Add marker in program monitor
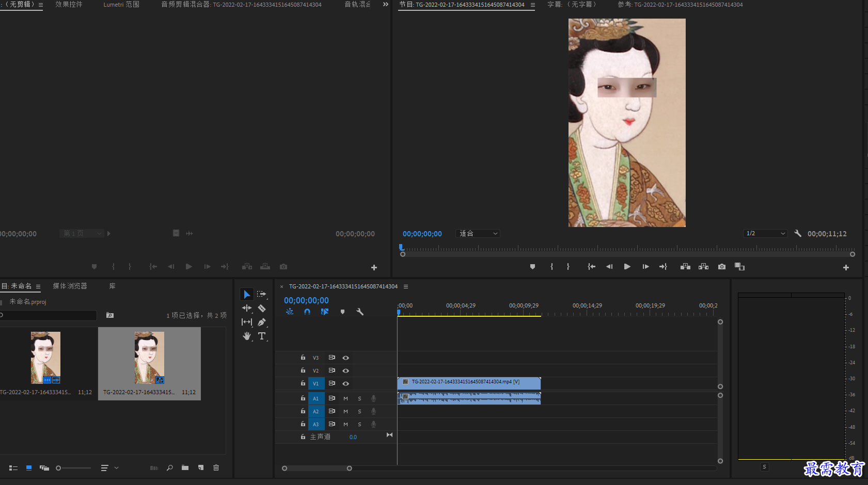Screen dimensions: 868x485 coord(532,267)
